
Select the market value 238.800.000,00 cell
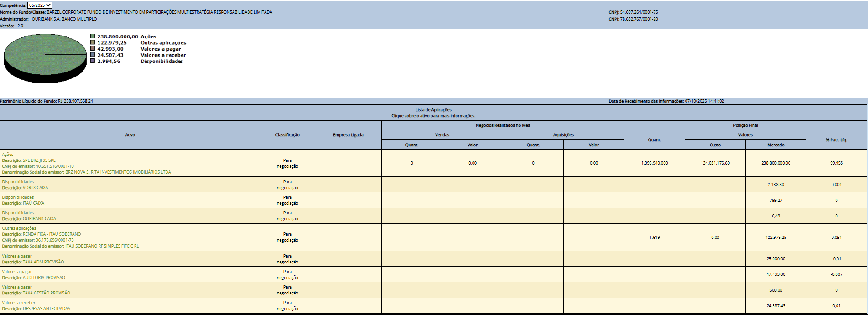(x=776, y=163)
